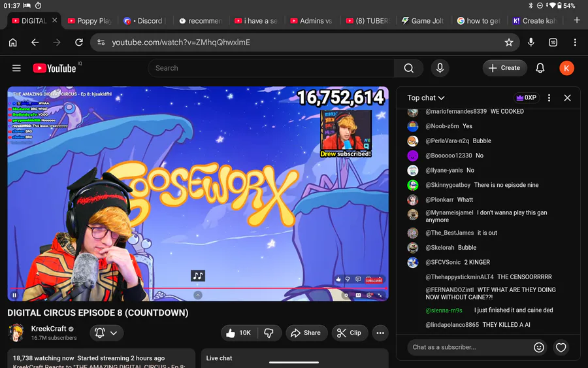Go to YouTube home via logo
The width and height of the screenshot is (588, 368).
(x=54, y=68)
